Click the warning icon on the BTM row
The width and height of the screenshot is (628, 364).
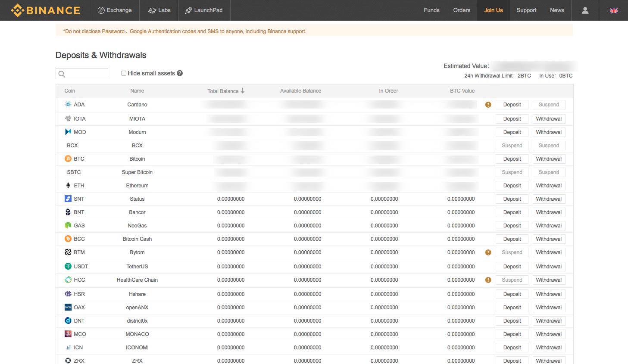pos(488,252)
